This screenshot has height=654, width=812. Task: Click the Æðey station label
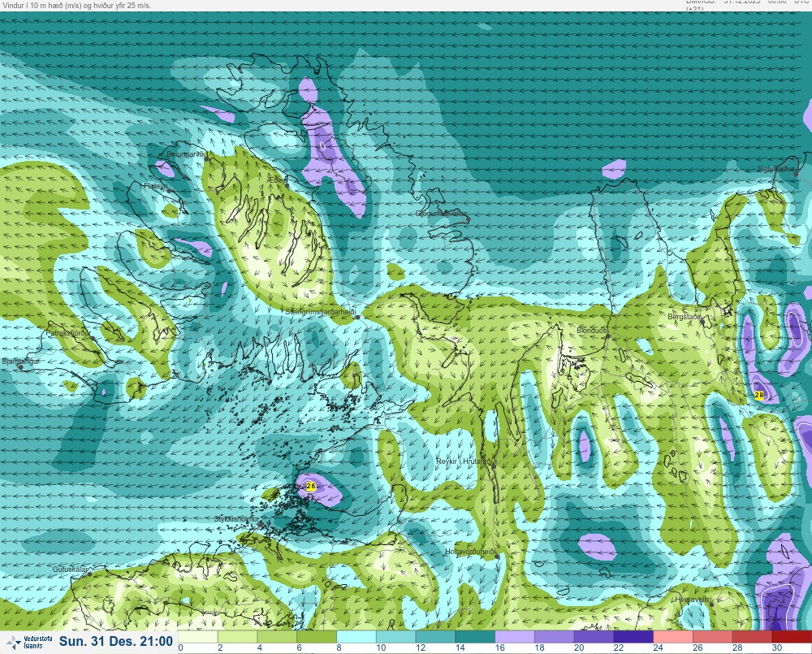click(277, 180)
